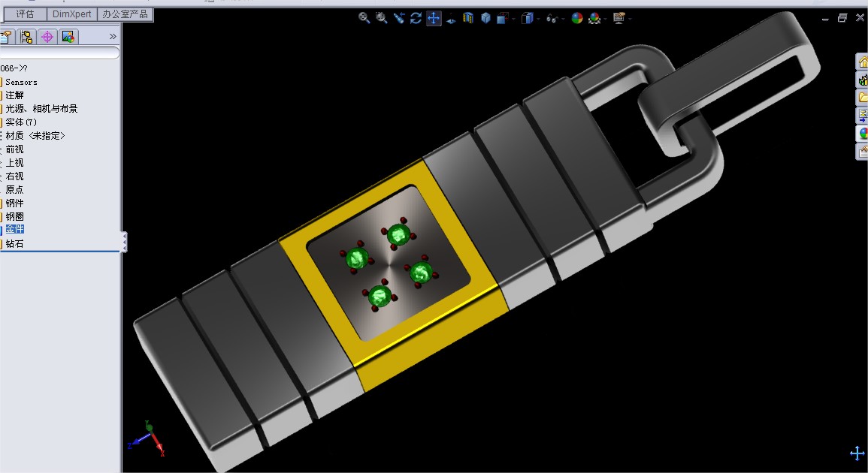Open the PropertyManager tab icon
Viewport: 868px width, 473px height.
pyautogui.click(x=6, y=37)
